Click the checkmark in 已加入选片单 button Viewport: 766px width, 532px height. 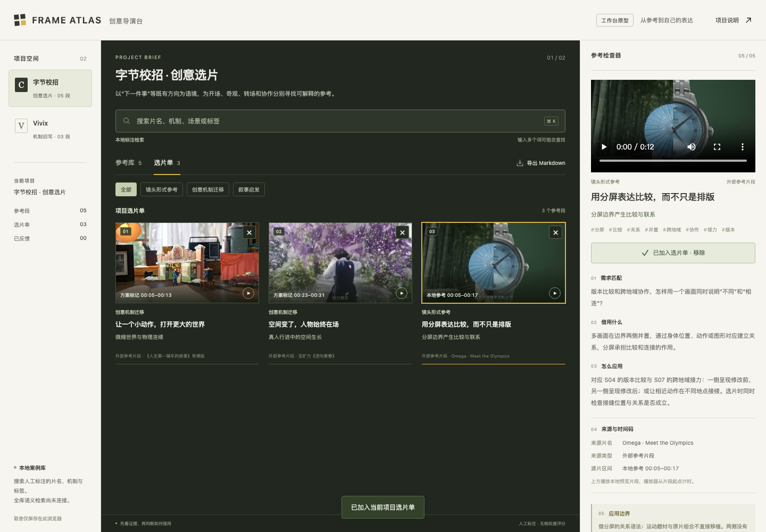tap(645, 253)
